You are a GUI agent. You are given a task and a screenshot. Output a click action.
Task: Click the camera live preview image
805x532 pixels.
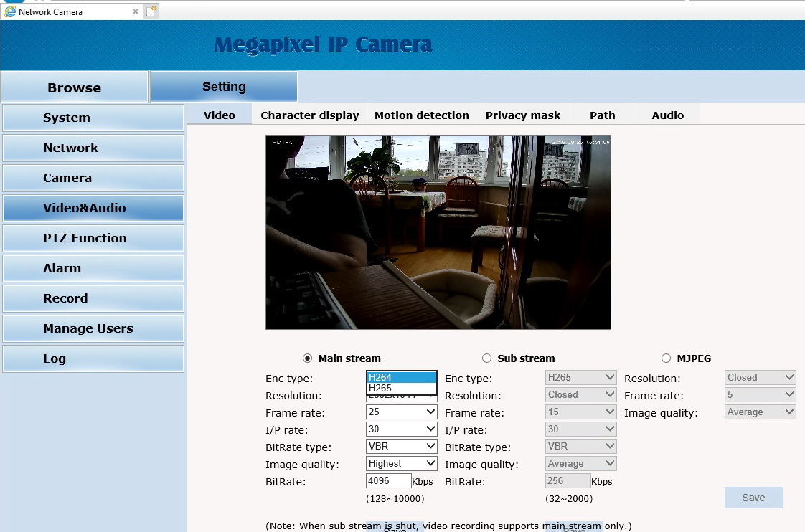point(438,232)
